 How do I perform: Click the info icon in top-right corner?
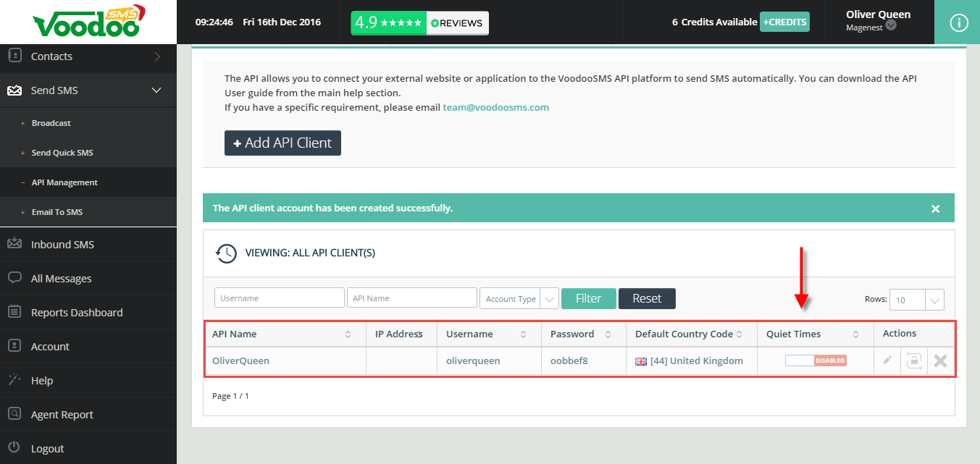click(958, 22)
